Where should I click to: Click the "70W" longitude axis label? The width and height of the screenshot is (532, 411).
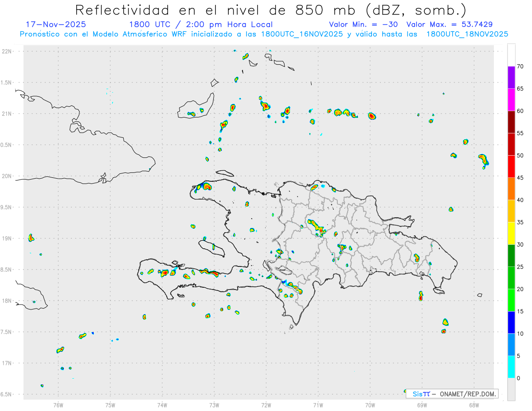coord(370,405)
